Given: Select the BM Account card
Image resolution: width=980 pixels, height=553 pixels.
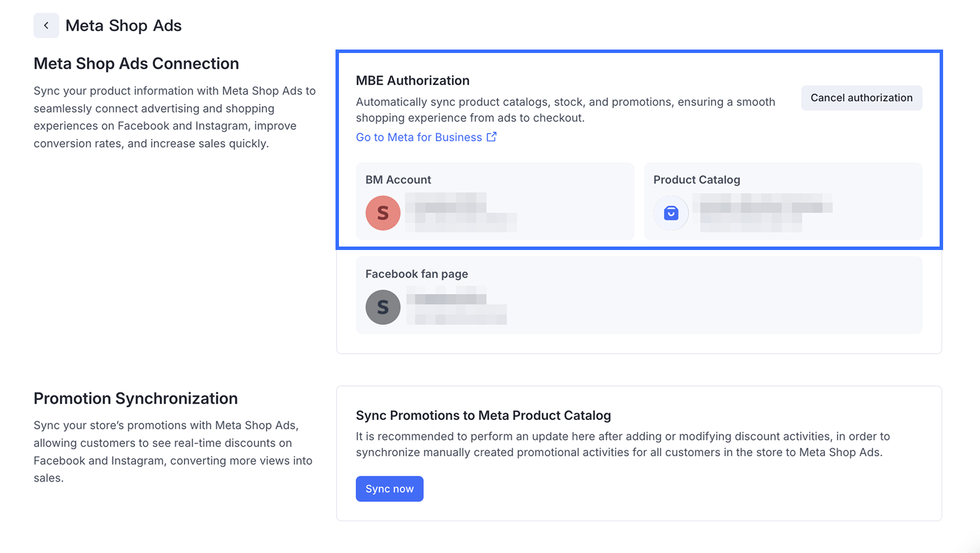Looking at the screenshot, I should [x=495, y=201].
